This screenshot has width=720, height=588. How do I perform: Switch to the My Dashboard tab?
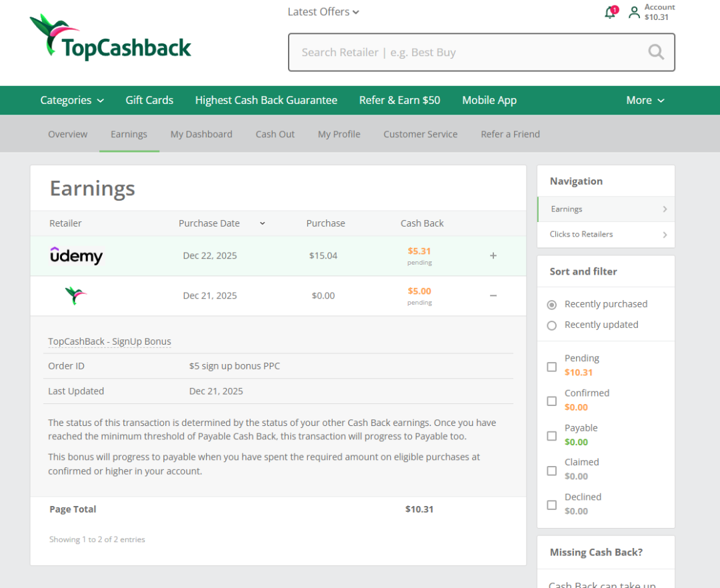[201, 134]
